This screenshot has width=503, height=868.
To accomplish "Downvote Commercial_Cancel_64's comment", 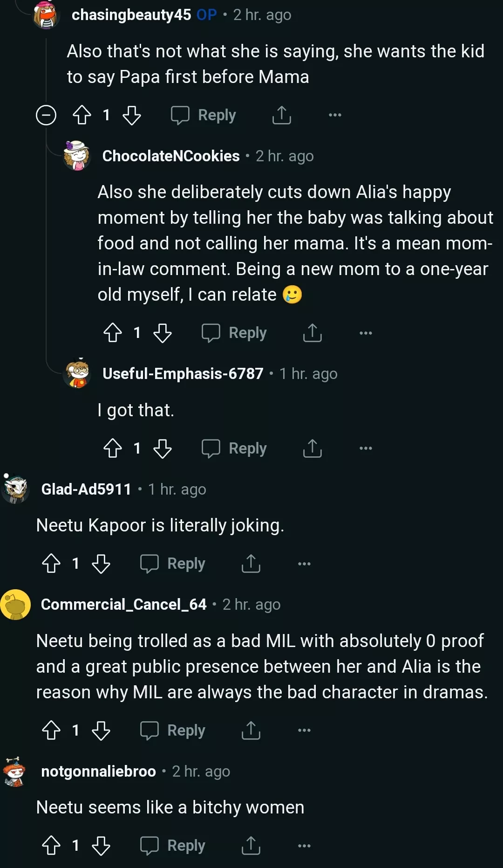I will [101, 730].
